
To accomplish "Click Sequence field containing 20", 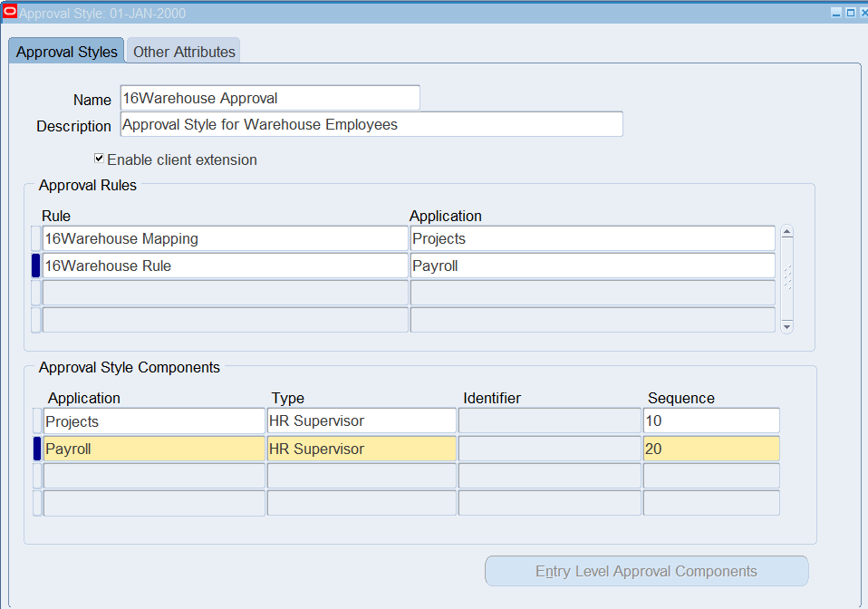I will tap(710, 449).
